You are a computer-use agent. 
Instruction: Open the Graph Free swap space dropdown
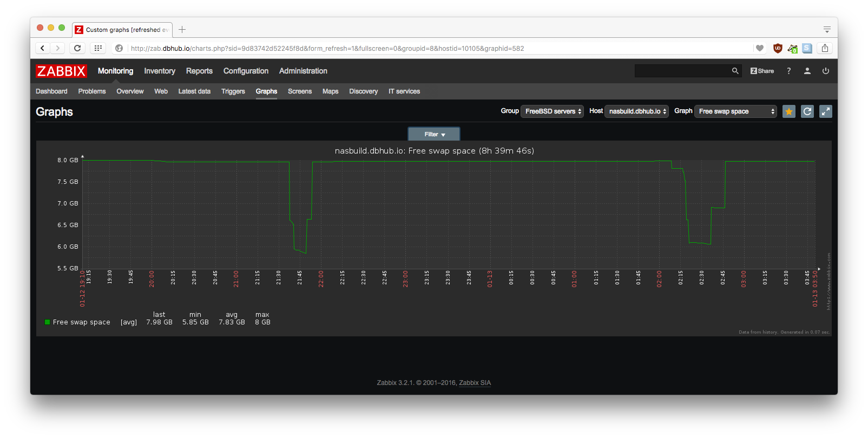735,111
